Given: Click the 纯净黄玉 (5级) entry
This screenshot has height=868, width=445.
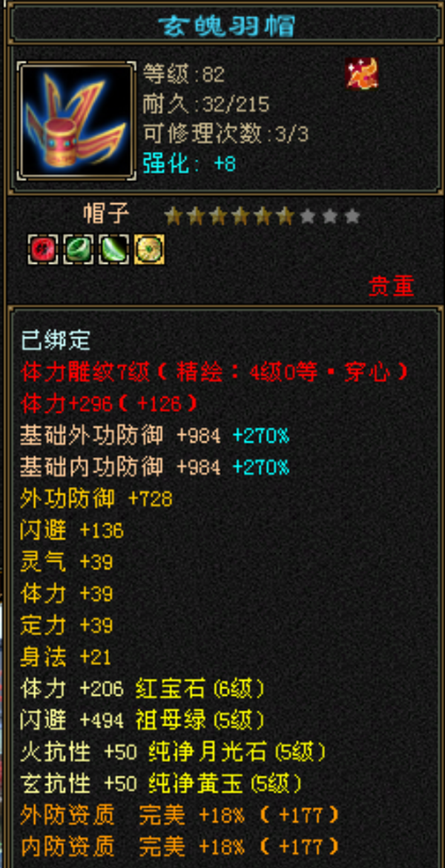Looking at the screenshot, I should point(225,783).
